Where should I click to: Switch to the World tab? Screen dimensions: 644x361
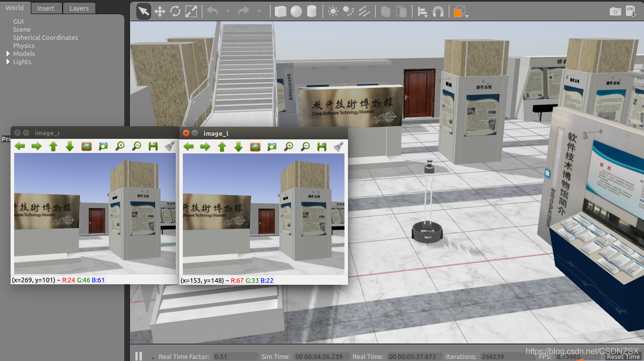click(15, 8)
